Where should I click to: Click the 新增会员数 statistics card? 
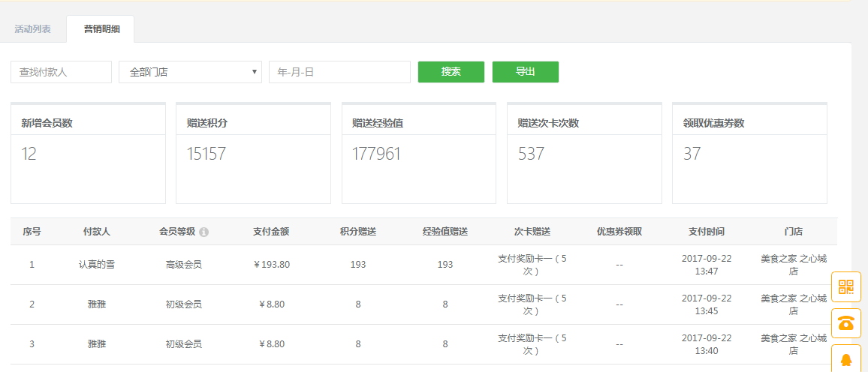[x=88, y=153]
